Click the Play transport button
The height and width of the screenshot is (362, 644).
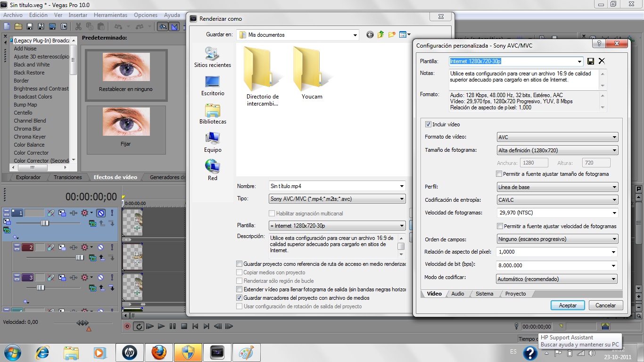click(x=161, y=326)
